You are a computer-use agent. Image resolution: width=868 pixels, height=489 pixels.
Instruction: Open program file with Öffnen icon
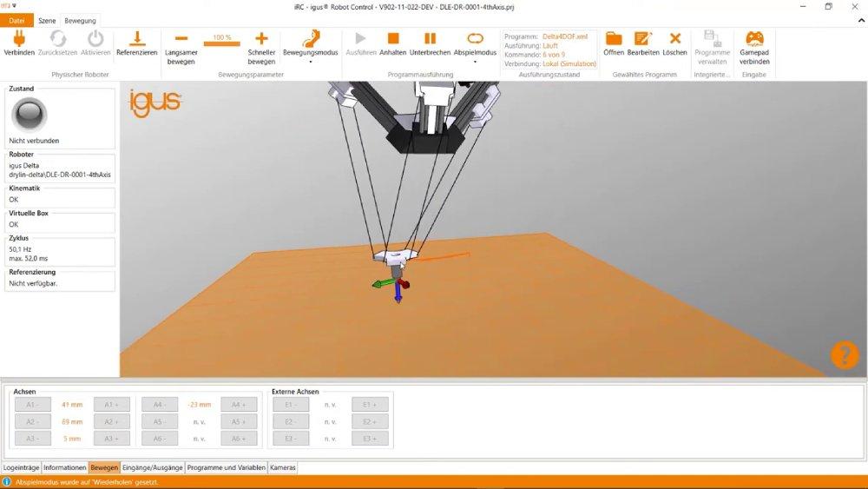pyautogui.click(x=614, y=39)
